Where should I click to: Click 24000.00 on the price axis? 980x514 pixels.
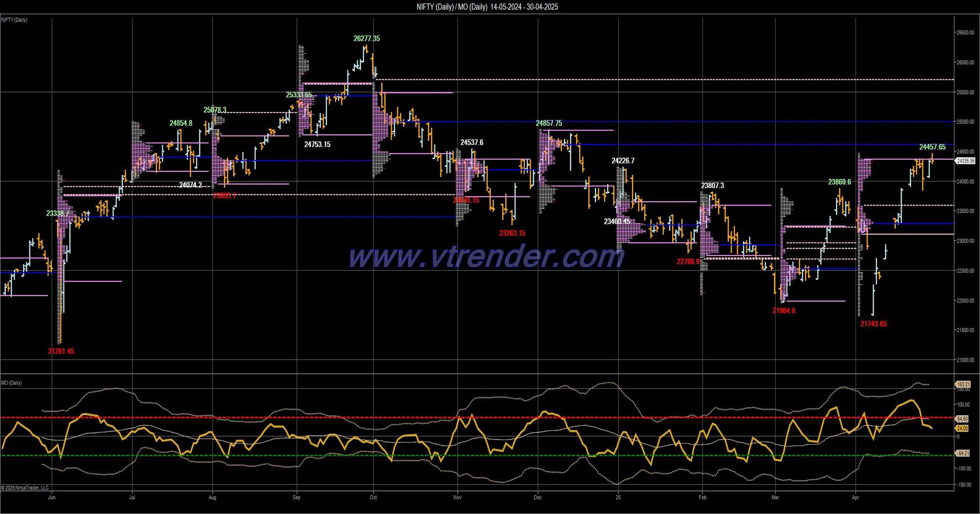coord(965,182)
